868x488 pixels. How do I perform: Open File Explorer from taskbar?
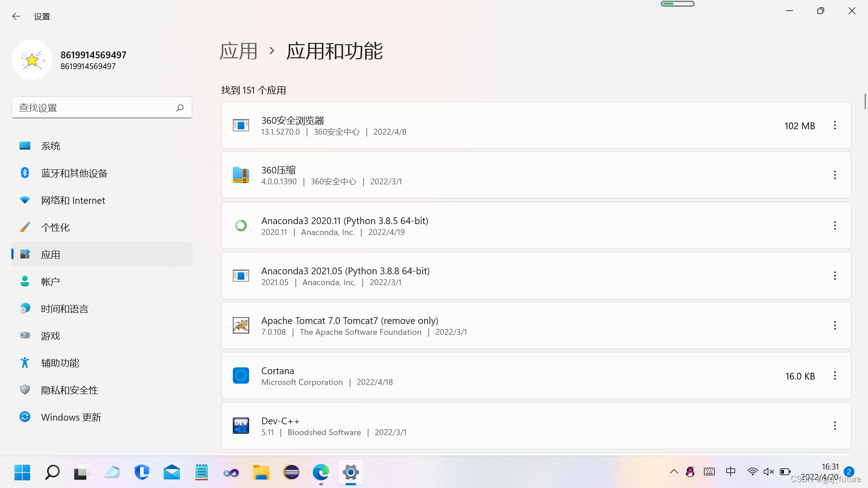click(261, 473)
